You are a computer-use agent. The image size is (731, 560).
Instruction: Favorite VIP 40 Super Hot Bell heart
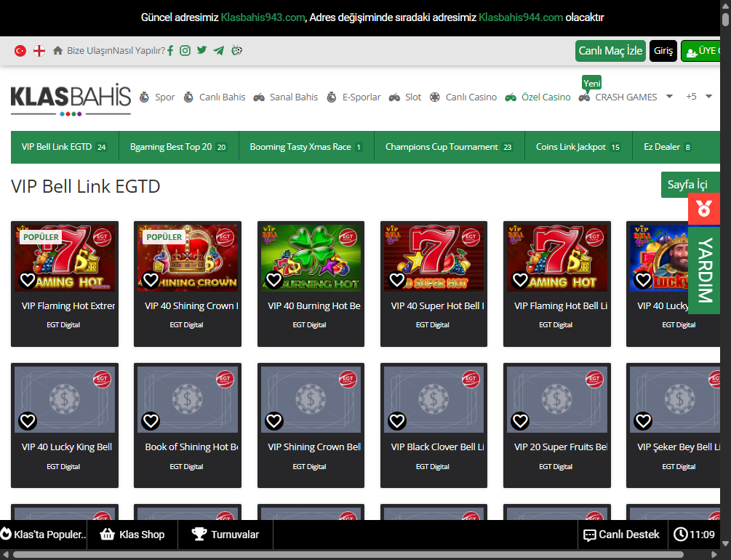(x=397, y=280)
